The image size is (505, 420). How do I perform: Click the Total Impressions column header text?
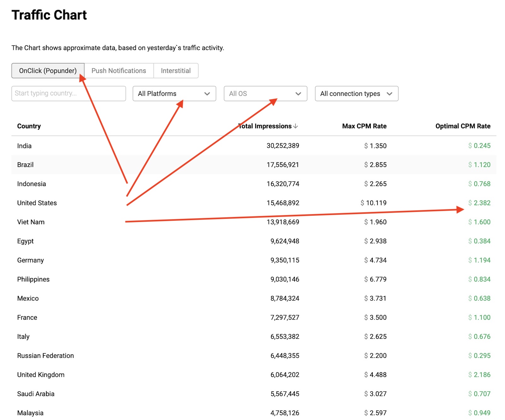(x=266, y=126)
